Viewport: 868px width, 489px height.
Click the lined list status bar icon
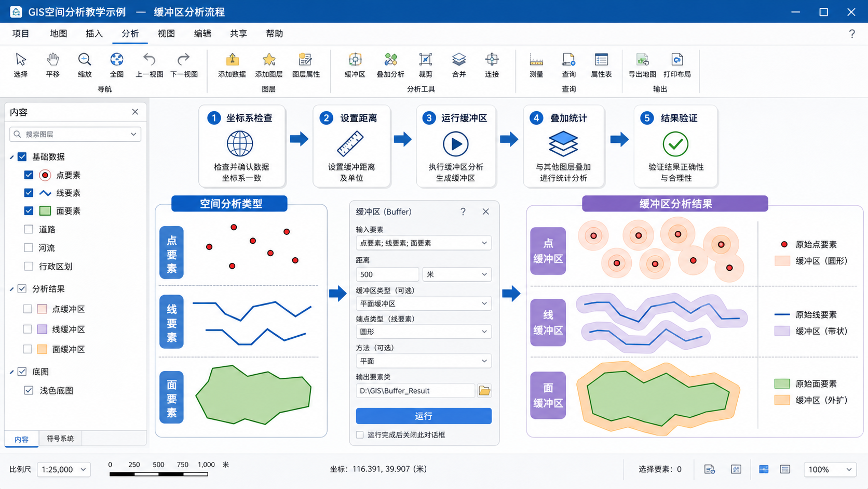[785, 469]
